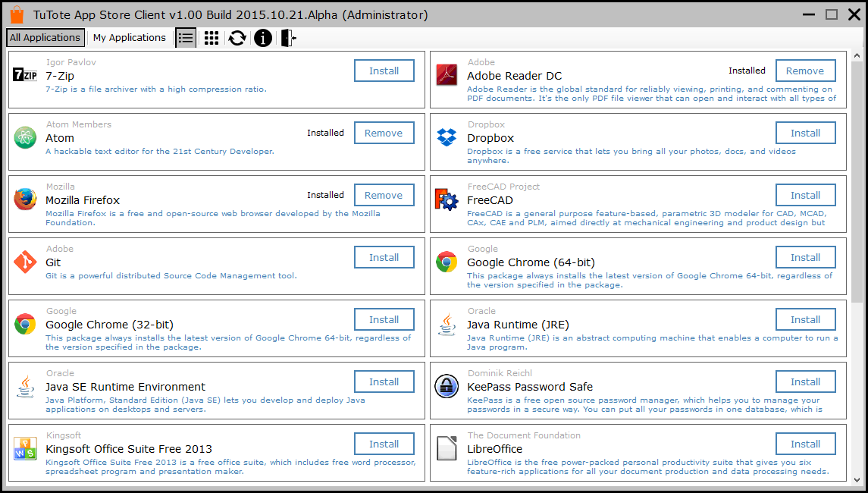Maximize the TuTote window
Image resolution: width=868 pixels, height=493 pixels.
point(832,14)
